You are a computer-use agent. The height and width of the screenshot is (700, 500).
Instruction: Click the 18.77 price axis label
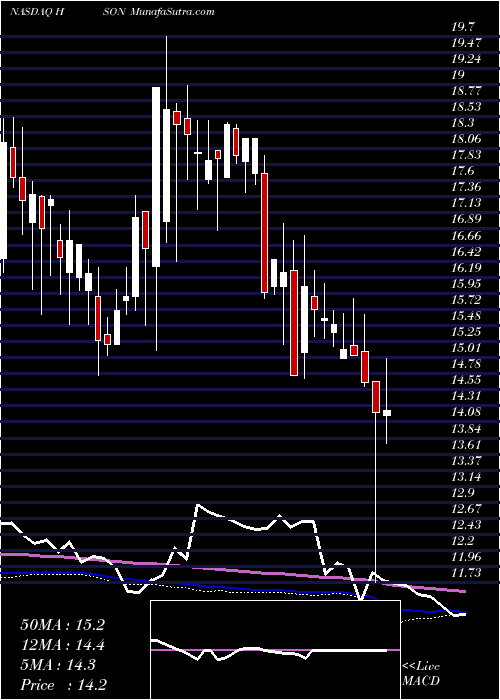(x=465, y=91)
